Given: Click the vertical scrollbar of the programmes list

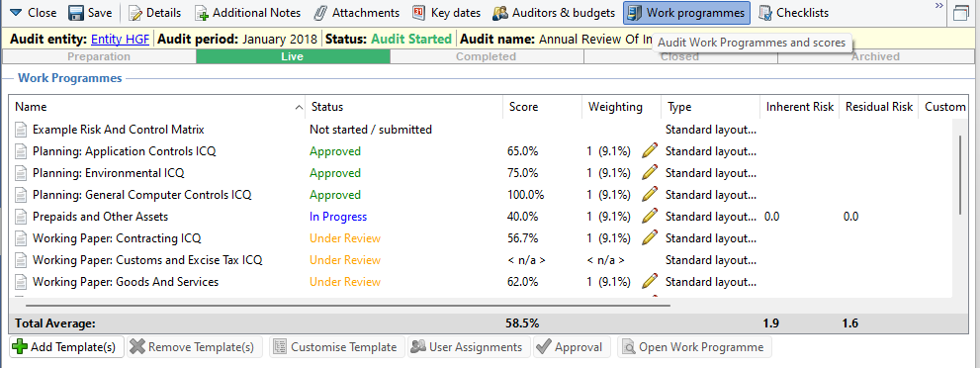Looking at the screenshot, I should (960, 175).
